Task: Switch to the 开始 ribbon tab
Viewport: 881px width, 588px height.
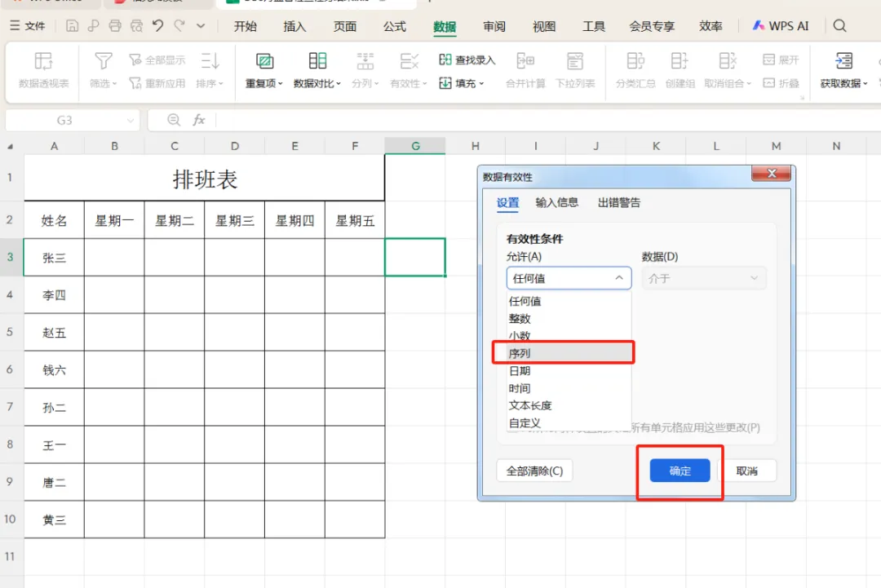Action: [245, 26]
